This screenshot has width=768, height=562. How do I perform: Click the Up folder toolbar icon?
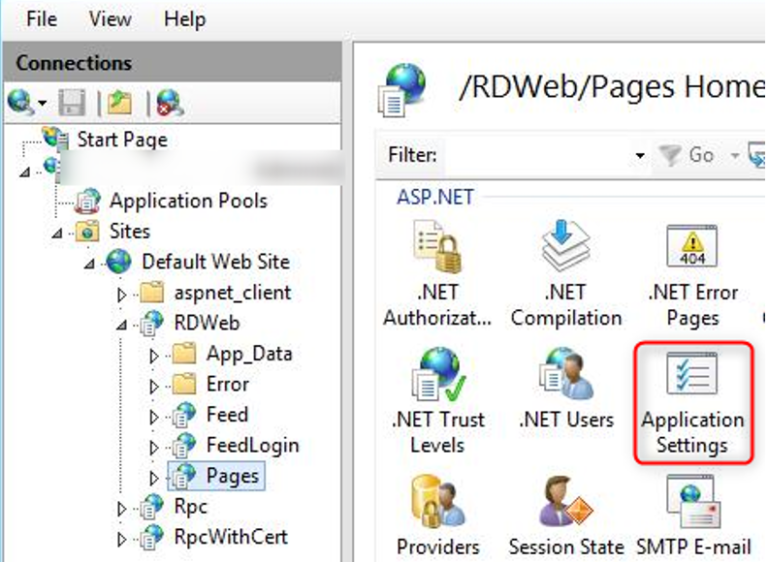point(120,103)
